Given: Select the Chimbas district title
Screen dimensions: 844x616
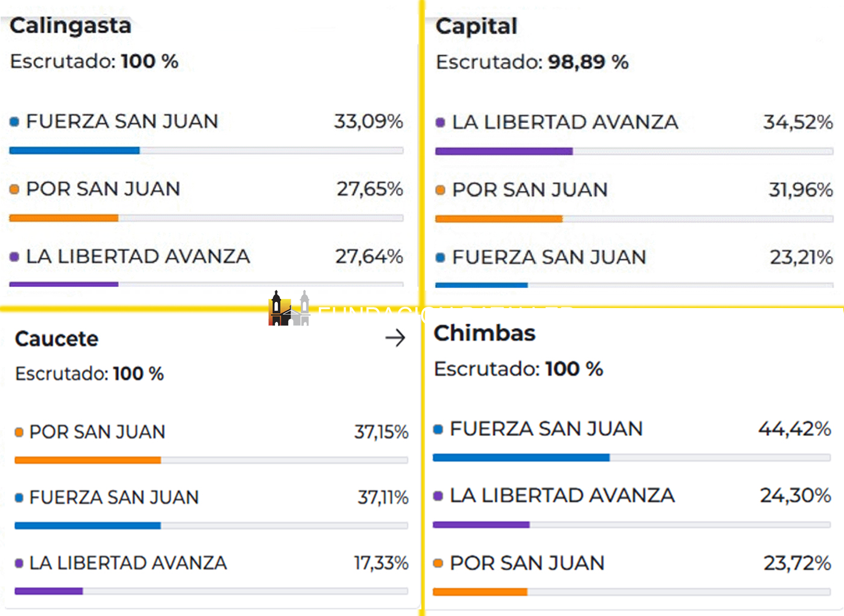Looking at the screenshot, I should 485,333.
